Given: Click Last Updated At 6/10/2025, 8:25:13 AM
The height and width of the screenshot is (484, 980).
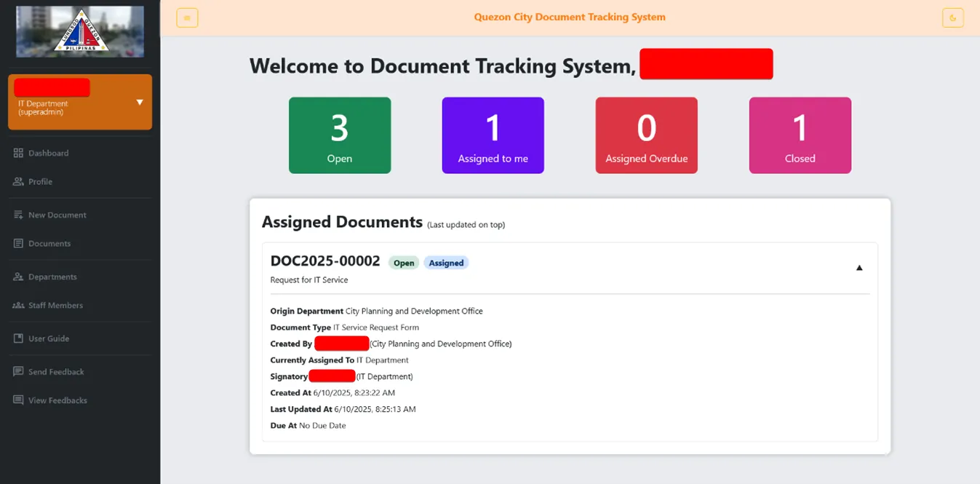Looking at the screenshot, I should 343,409.
